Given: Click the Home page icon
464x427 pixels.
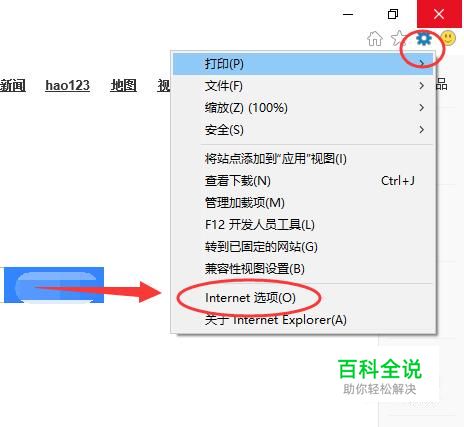Looking at the screenshot, I should [375, 39].
